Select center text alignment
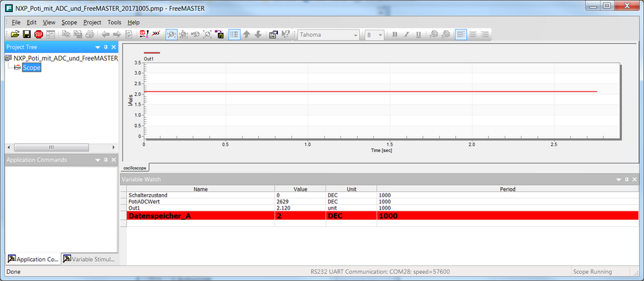 click(x=473, y=35)
